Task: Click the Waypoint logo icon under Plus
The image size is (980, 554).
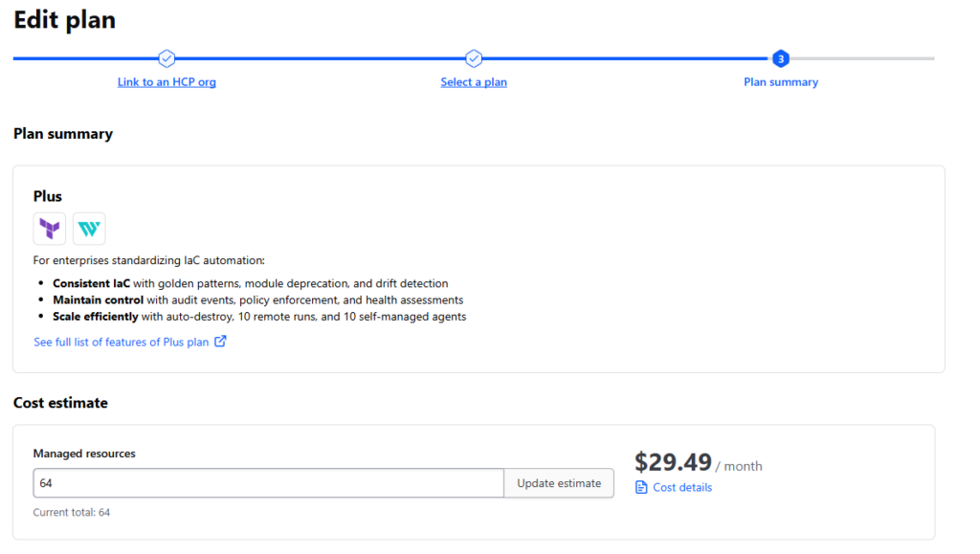Action: [x=89, y=229]
